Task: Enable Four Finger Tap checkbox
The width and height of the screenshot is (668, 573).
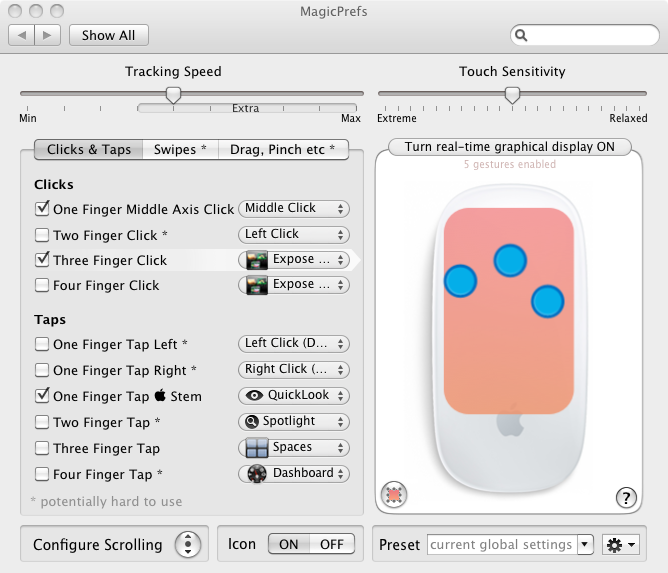Action: tap(42, 474)
